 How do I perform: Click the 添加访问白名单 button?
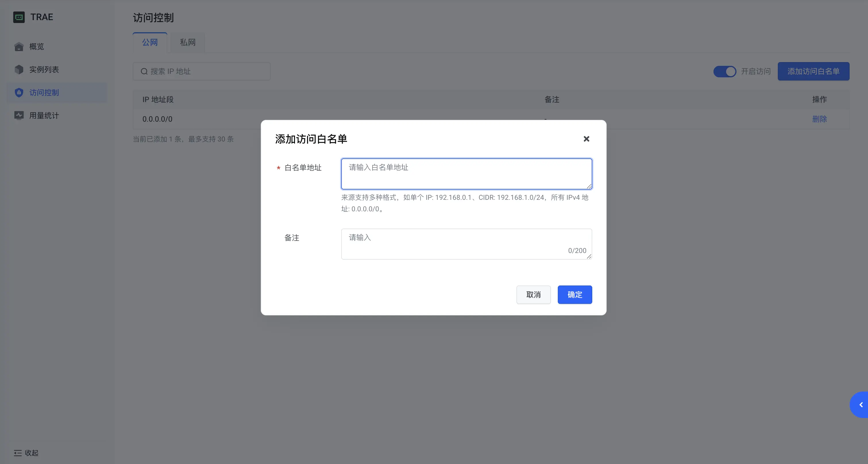(x=813, y=72)
